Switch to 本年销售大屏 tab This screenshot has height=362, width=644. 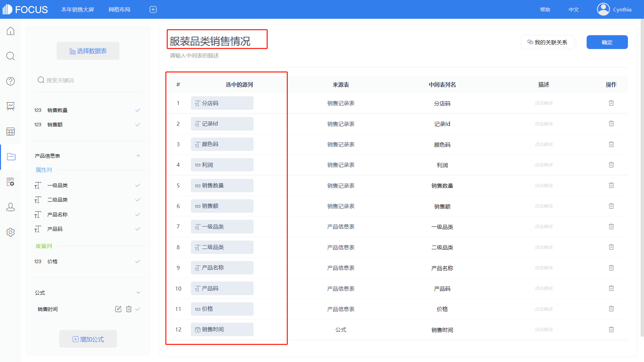tap(77, 9)
